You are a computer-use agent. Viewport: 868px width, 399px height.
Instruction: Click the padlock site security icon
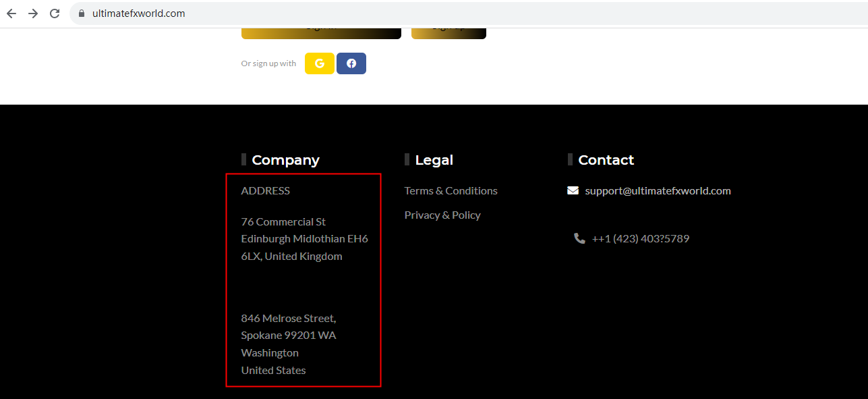(82, 14)
